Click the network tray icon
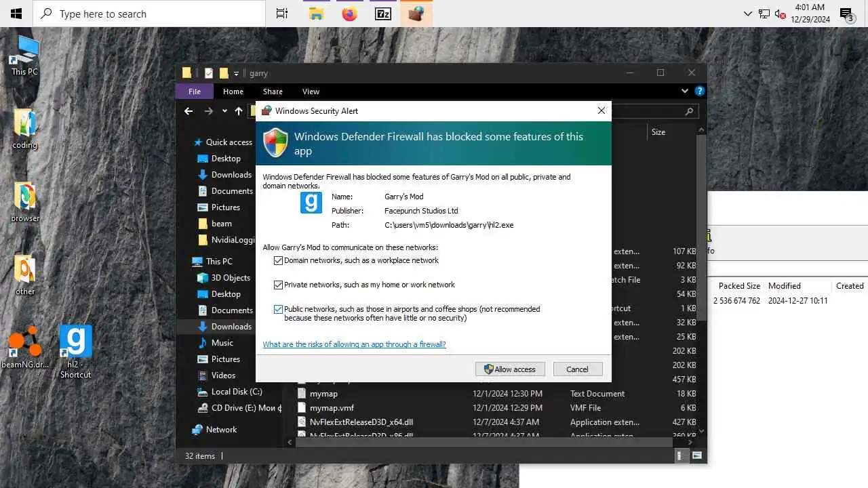Screen dimensions: 868x488 [764, 14]
